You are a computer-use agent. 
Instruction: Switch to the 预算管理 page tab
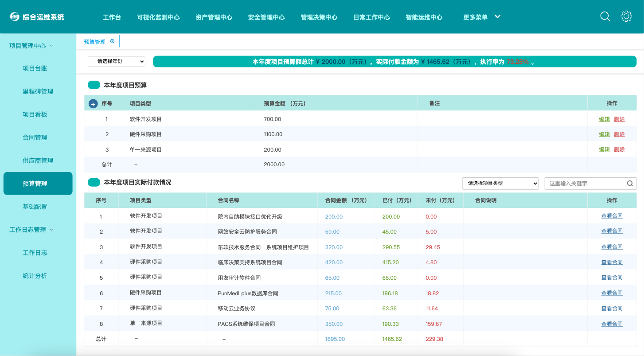pyautogui.click(x=95, y=42)
